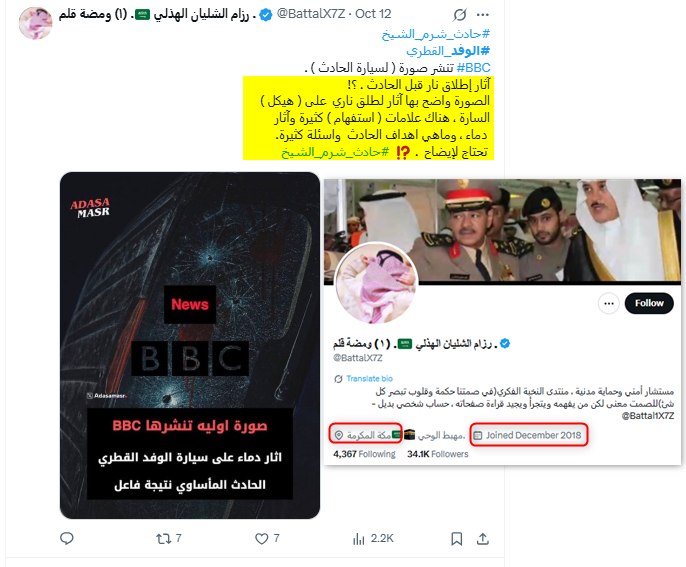
Task: View the 34.1K Followers list
Action: [438, 454]
